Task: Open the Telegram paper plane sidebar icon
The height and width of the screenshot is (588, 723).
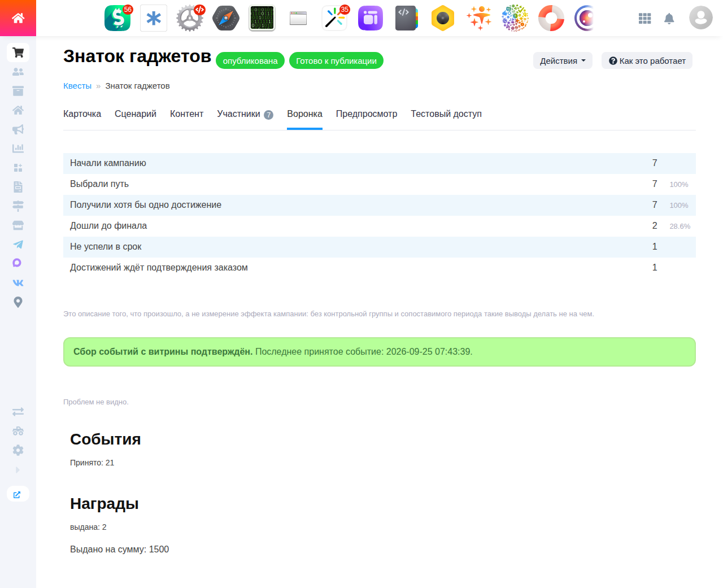Action: (x=18, y=245)
